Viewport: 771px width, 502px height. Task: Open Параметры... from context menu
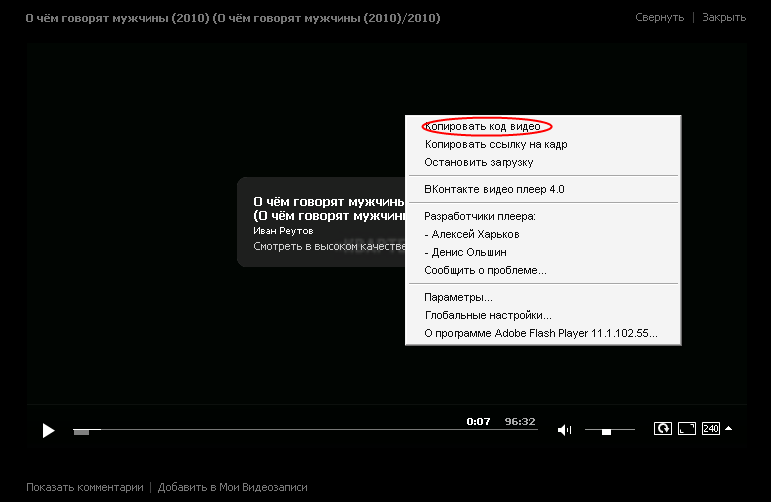(x=543, y=297)
